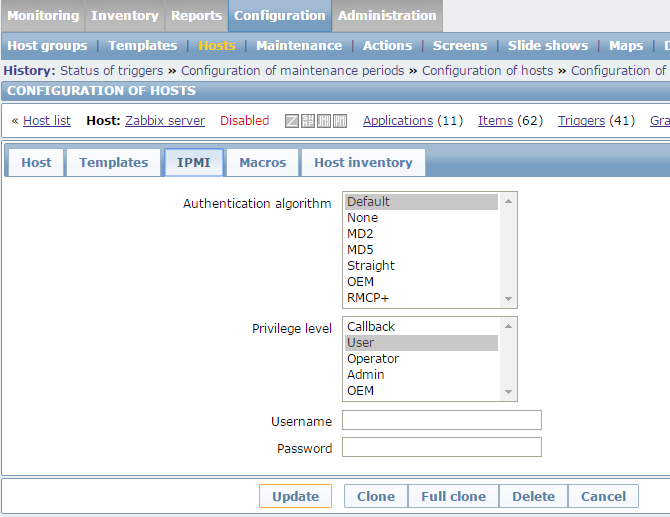Click the Disabled status link

[244, 121]
